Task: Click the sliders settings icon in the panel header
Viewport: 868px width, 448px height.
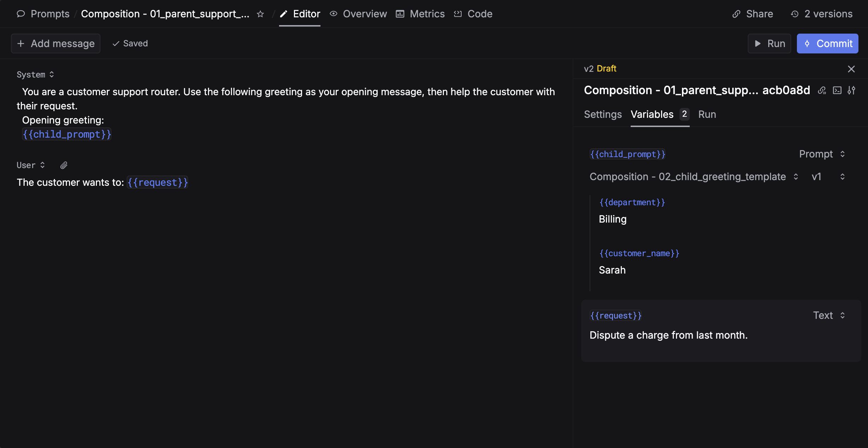Action: pyautogui.click(x=851, y=91)
